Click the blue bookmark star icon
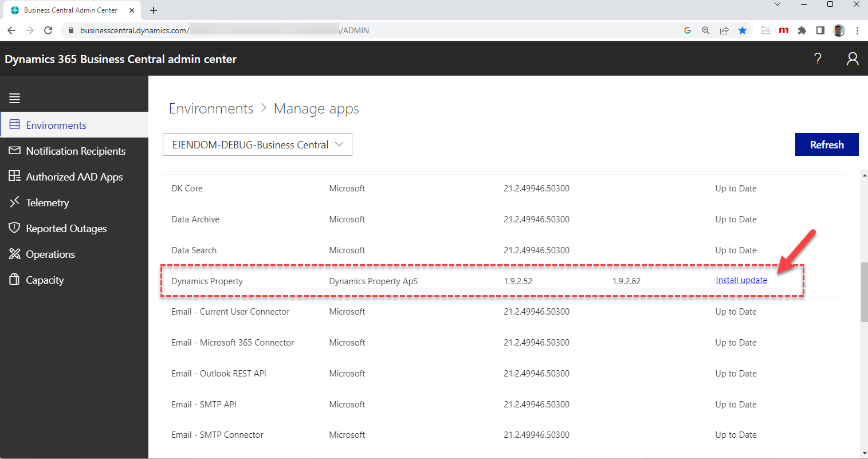 pyautogui.click(x=743, y=30)
